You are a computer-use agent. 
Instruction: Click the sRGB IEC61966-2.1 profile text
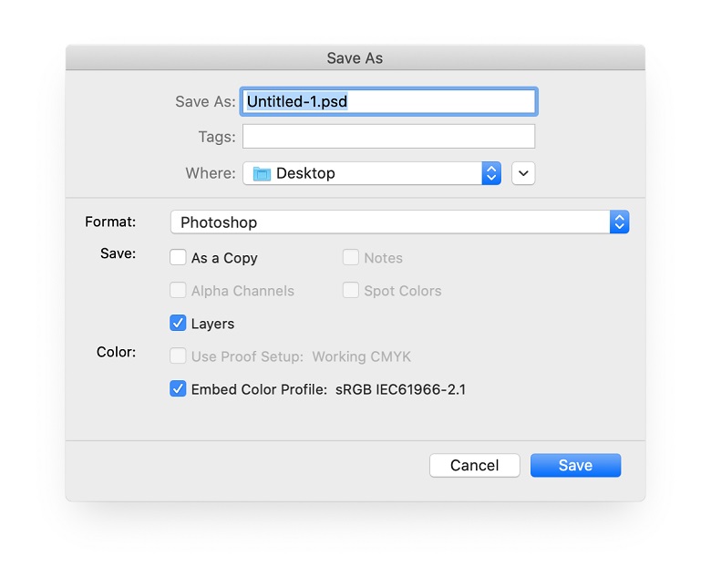click(400, 389)
